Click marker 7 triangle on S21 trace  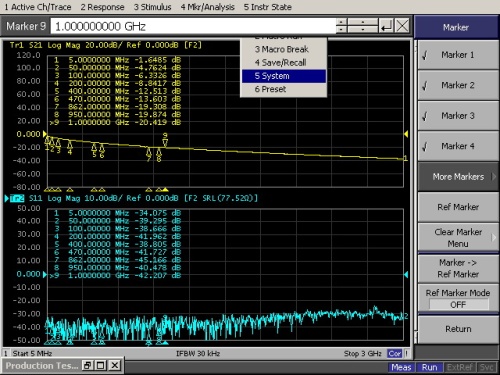[x=149, y=152]
